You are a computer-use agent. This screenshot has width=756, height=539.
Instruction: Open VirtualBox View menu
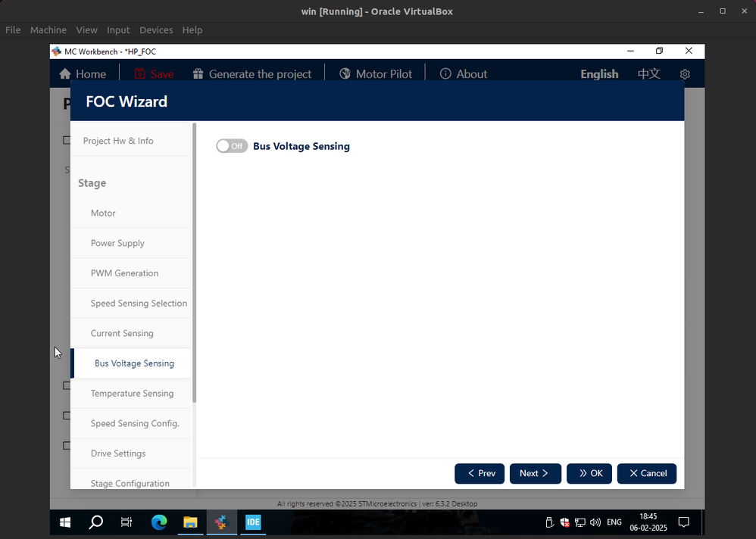click(87, 30)
